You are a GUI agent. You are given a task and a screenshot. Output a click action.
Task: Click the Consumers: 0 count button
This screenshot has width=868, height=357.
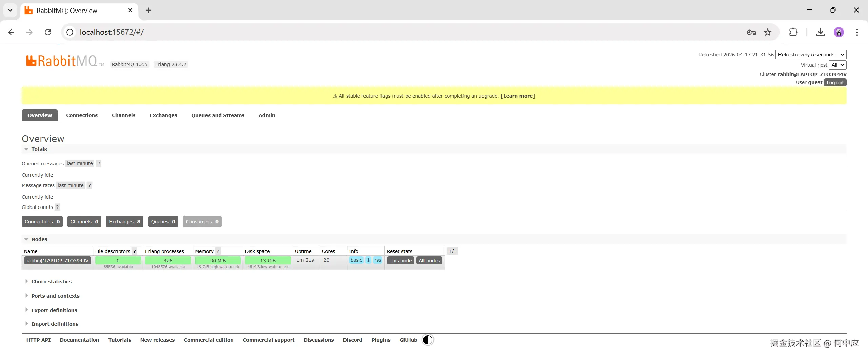[x=202, y=222]
